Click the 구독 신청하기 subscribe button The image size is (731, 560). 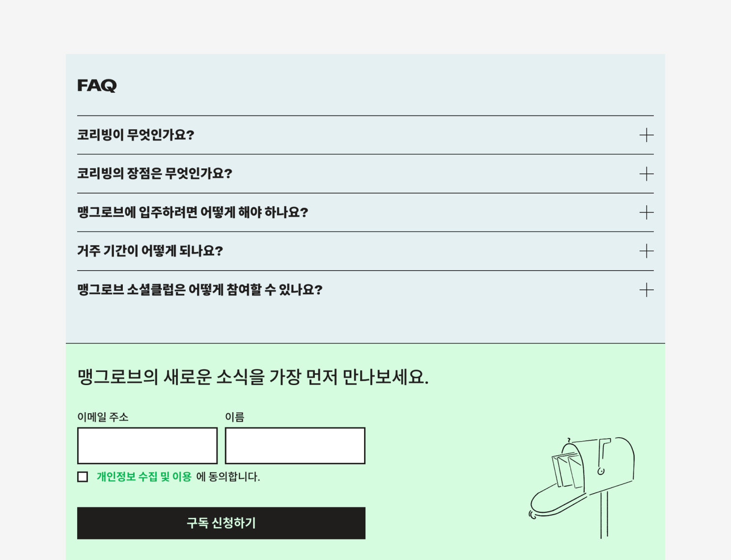221,523
